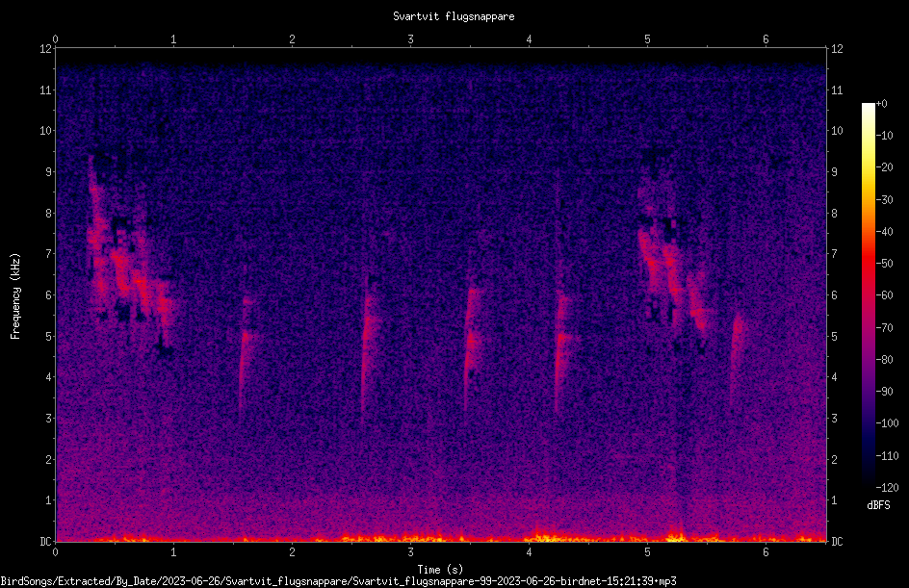Click the "dBFS" label under the colorbar
This screenshot has width=909, height=588.
pos(878,505)
